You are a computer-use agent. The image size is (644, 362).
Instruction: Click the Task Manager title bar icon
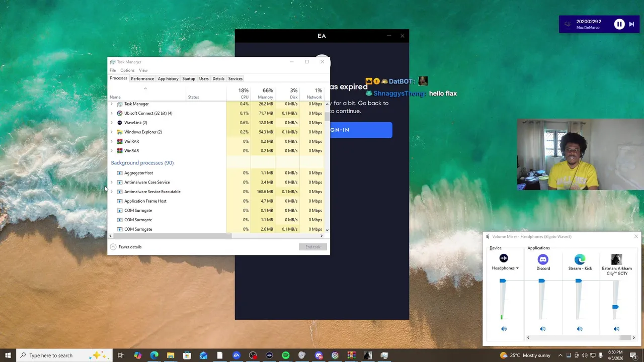[113, 62]
